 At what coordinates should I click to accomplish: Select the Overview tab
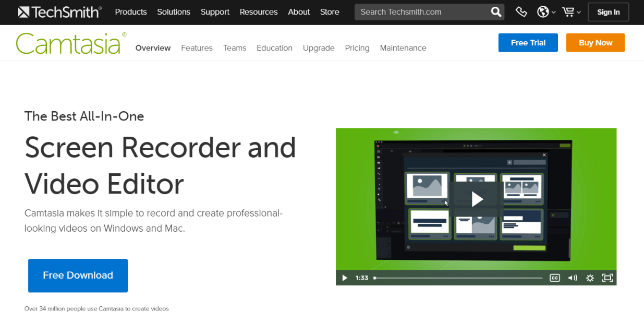(x=153, y=48)
